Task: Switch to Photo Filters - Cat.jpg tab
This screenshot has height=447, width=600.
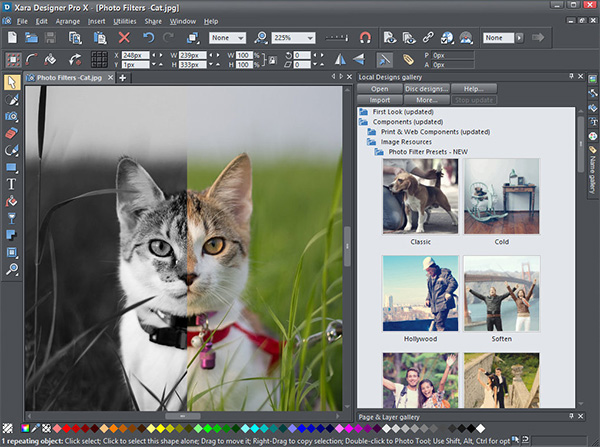Action: click(x=69, y=77)
